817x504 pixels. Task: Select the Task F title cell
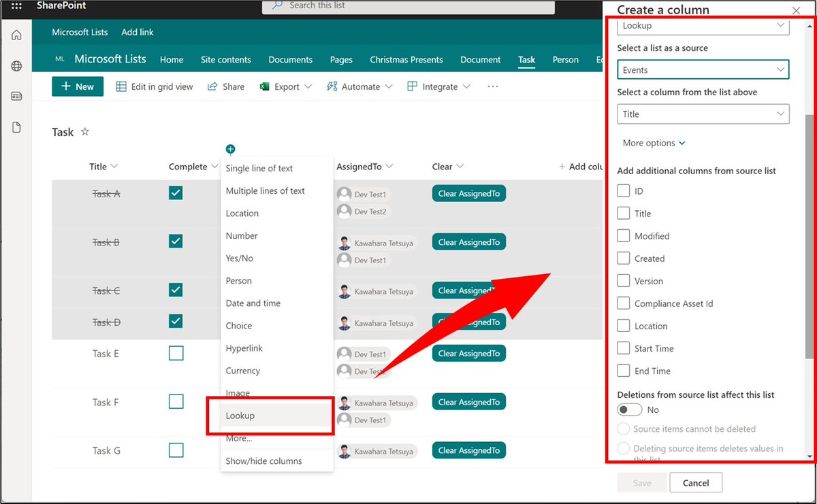106,402
